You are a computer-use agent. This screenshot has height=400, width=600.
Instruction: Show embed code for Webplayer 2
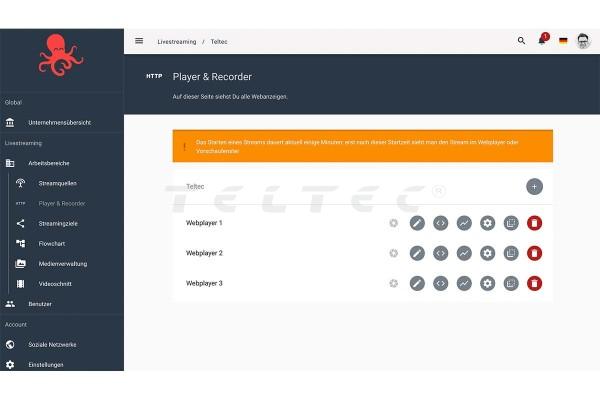pyautogui.click(x=440, y=253)
